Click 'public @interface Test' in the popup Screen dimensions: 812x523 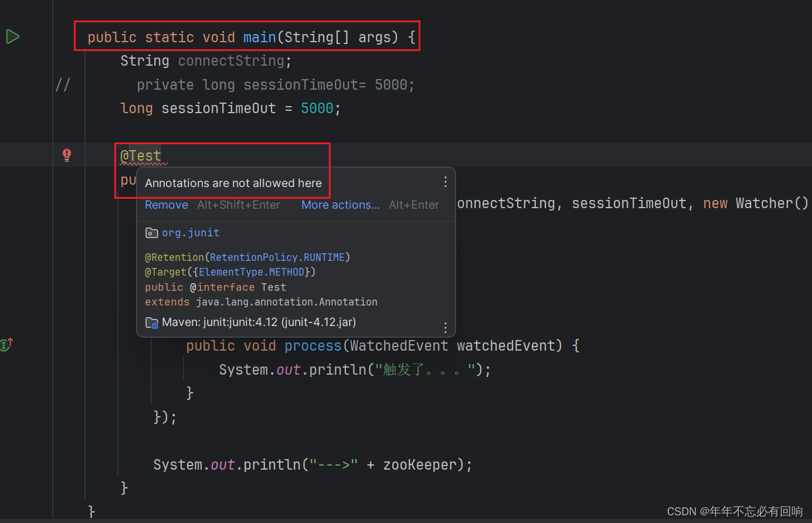[216, 287]
